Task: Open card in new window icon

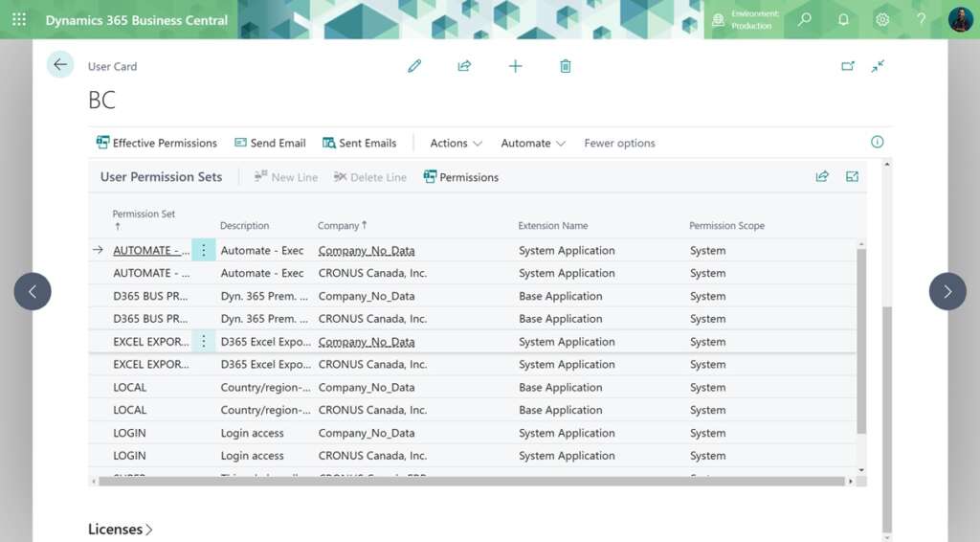Action: coord(848,66)
